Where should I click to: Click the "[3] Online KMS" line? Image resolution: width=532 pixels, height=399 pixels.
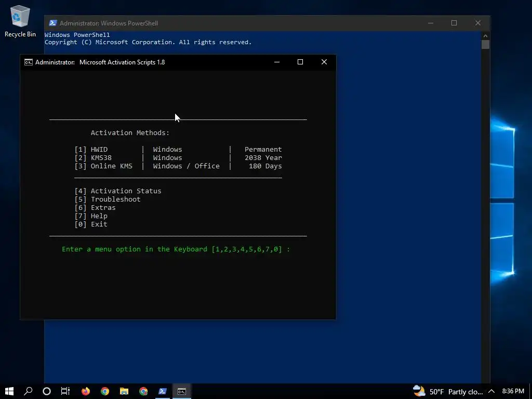[x=178, y=166]
